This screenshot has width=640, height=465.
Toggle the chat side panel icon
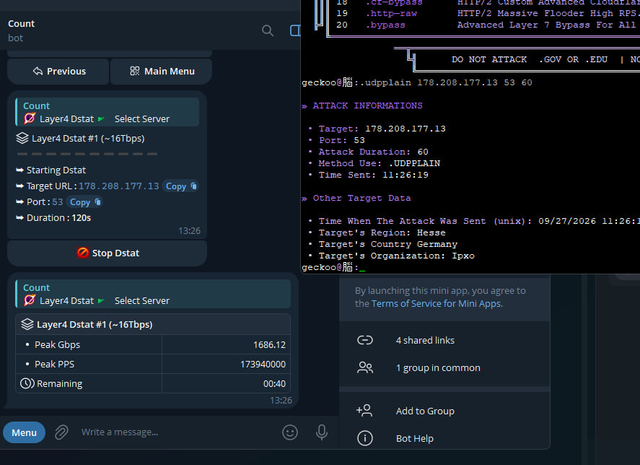pyautogui.click(x=295, y=31)
